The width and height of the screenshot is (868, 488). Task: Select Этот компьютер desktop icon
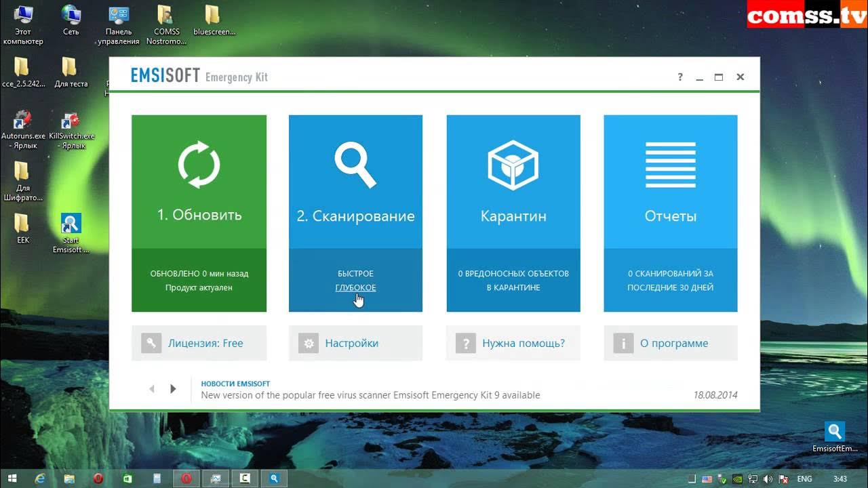pos(22,24)
